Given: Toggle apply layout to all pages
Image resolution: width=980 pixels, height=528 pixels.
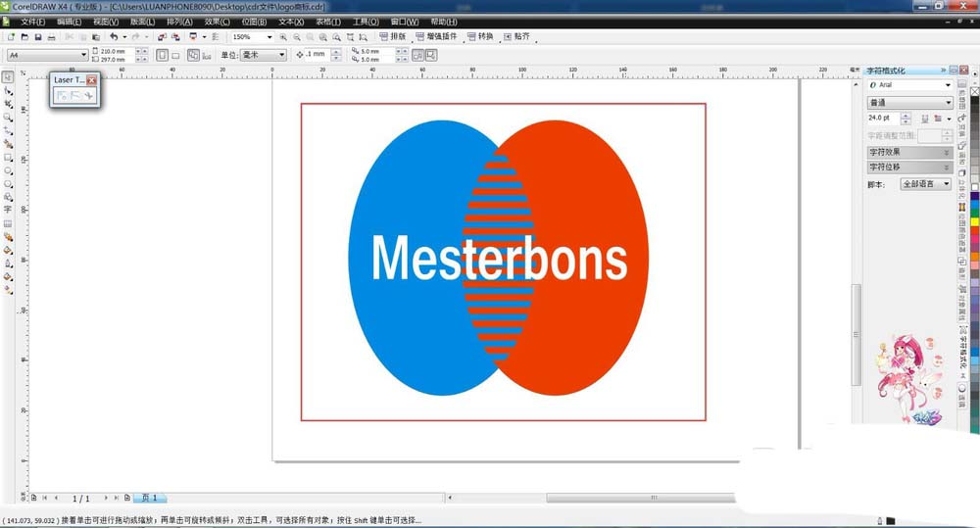Looking at the screenshot, I should tap(193, 55).
